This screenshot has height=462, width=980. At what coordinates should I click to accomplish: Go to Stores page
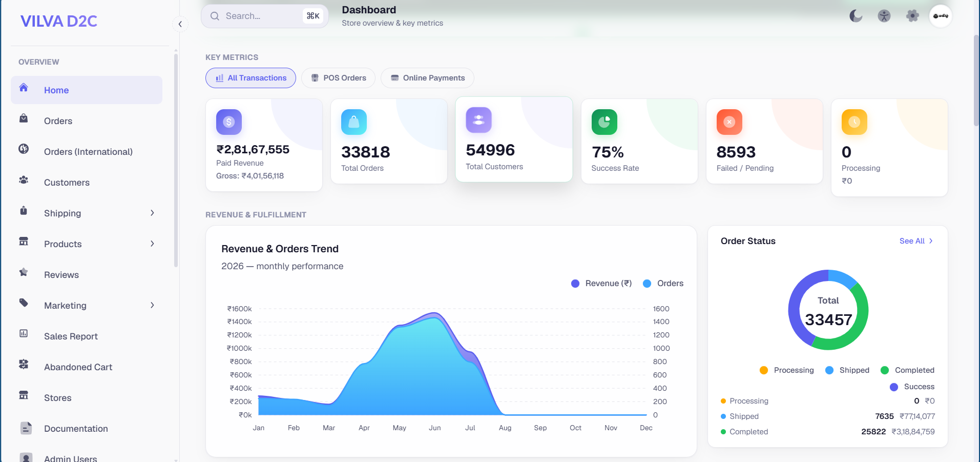(x=87, y=398)
